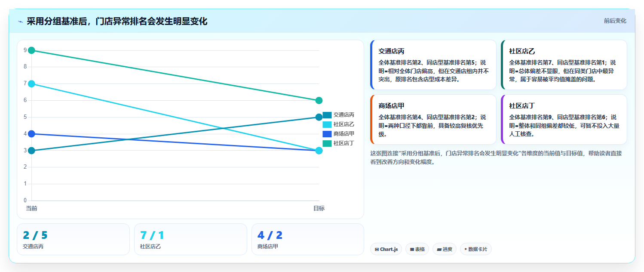
Task: Click the 目标 x-axis label
Action: tap(319, 208)
